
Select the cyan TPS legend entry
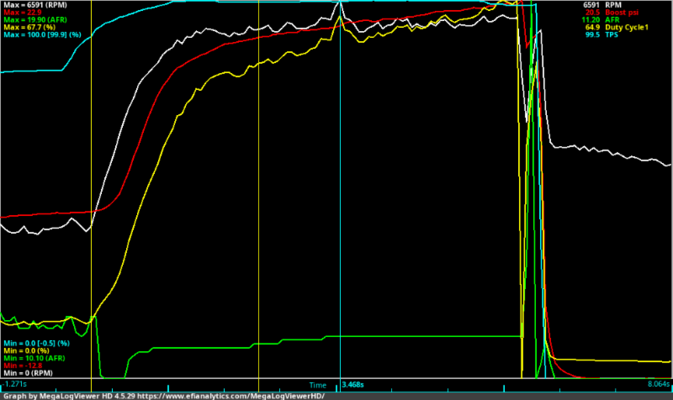tap(611, 34)
